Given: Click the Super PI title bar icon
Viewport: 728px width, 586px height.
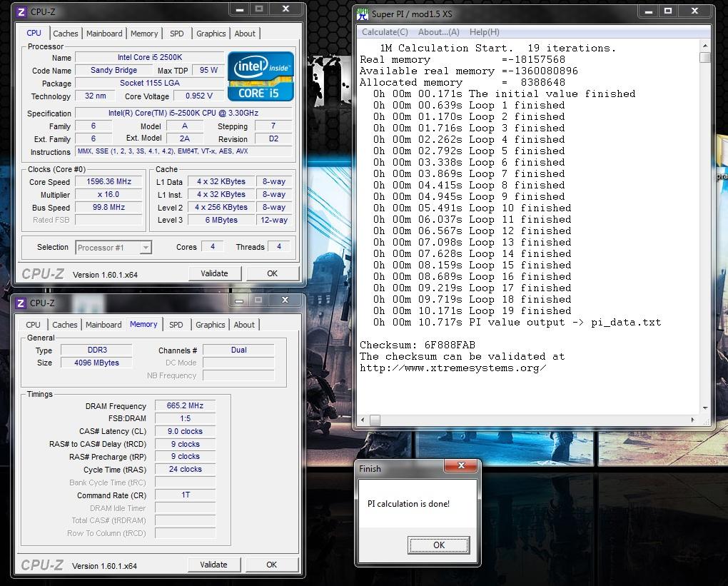Looking at the screenshot, I should (x=363, y=14).
